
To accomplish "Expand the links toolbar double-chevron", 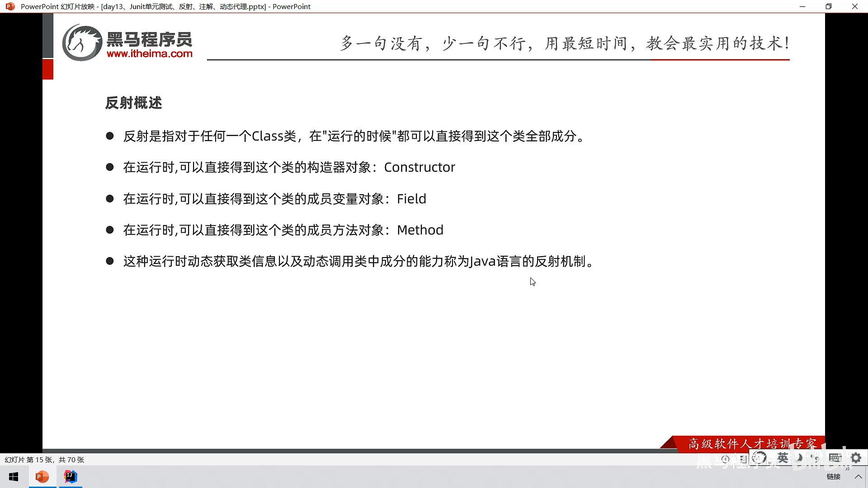I will 847,469.
